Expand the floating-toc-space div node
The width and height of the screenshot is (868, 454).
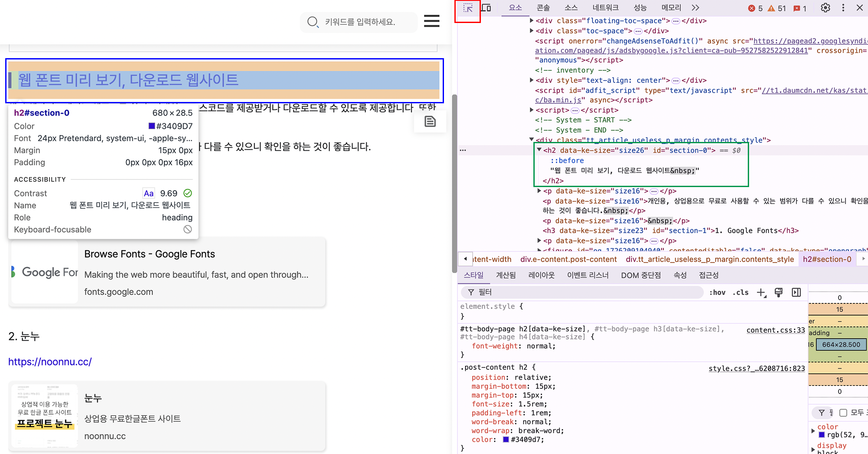532,20
